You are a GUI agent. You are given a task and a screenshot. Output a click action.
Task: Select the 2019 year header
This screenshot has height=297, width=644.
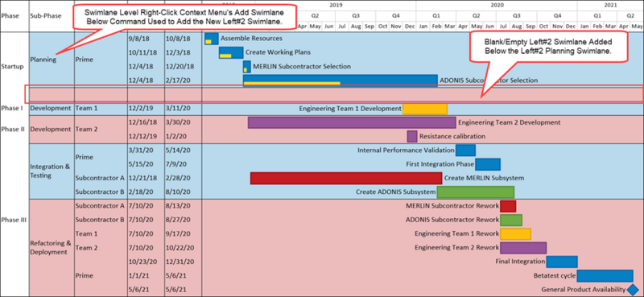336,6
